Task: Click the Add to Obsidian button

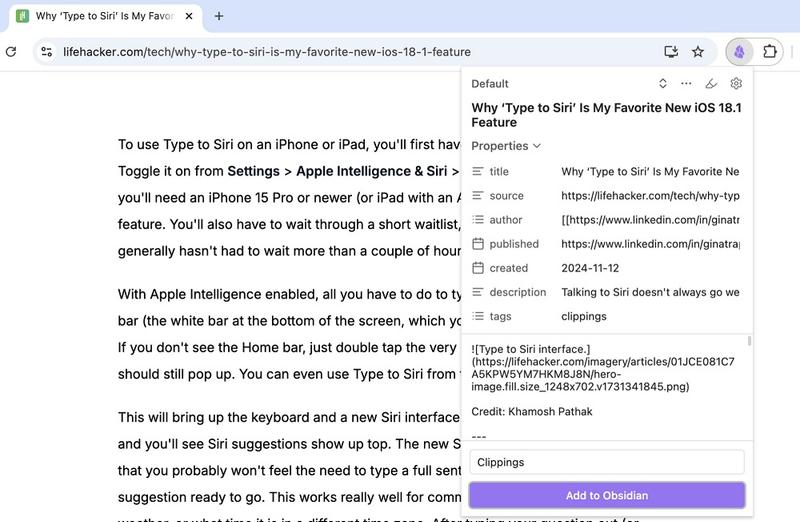Action: (606, 496)
